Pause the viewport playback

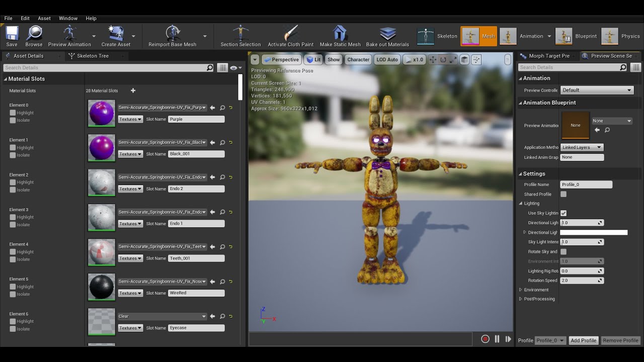(x=497, y=339)
